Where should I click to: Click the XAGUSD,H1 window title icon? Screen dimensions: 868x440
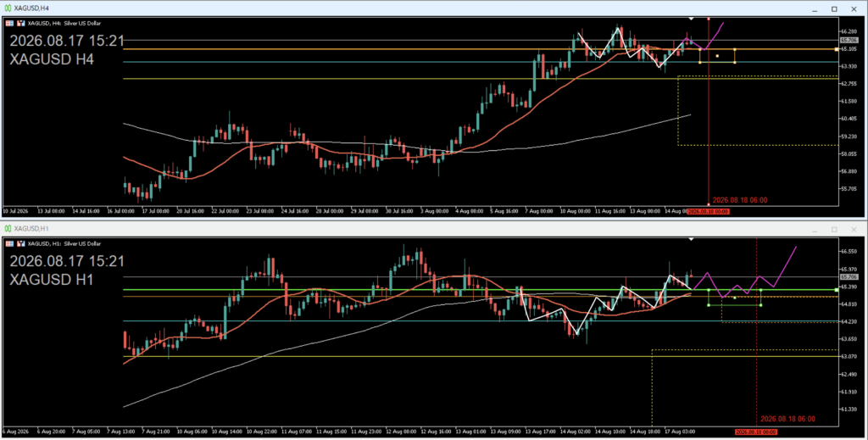(x=8, y=229)
